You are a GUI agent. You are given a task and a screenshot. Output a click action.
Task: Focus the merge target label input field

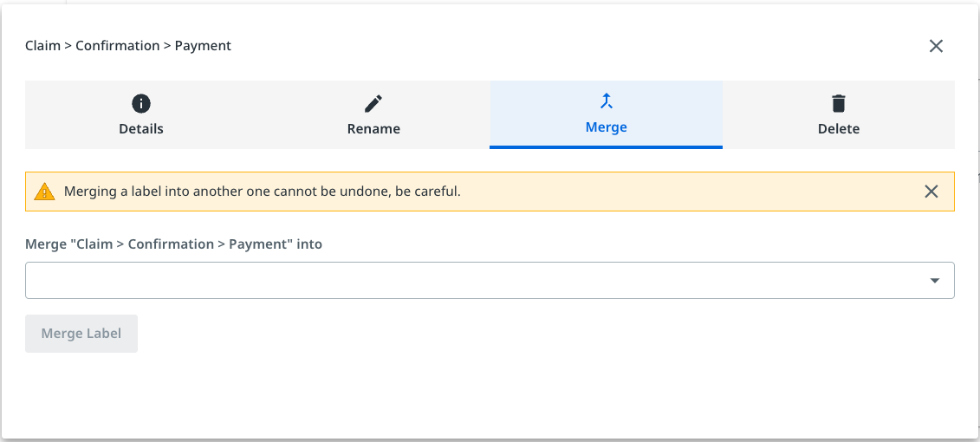[x=468, y=281]
